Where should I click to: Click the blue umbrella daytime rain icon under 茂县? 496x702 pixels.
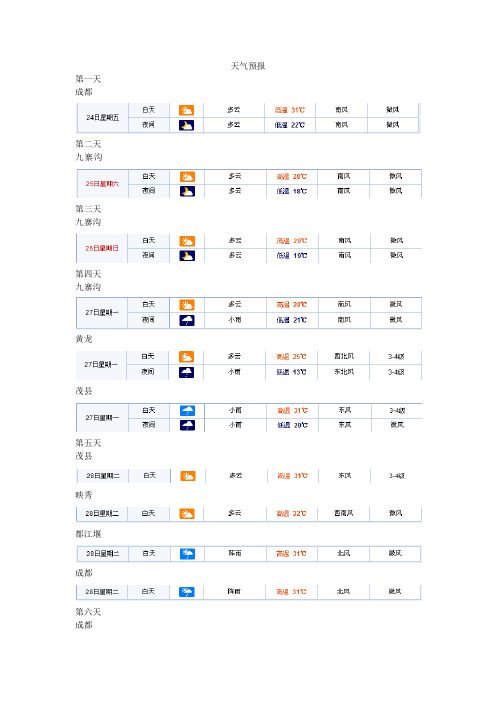click(x=187, y=411)
